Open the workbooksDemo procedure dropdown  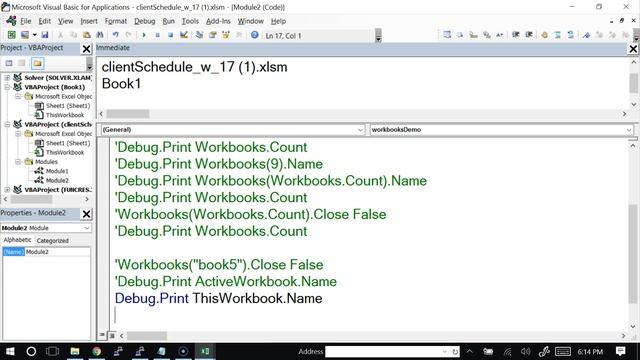[629, 130]
